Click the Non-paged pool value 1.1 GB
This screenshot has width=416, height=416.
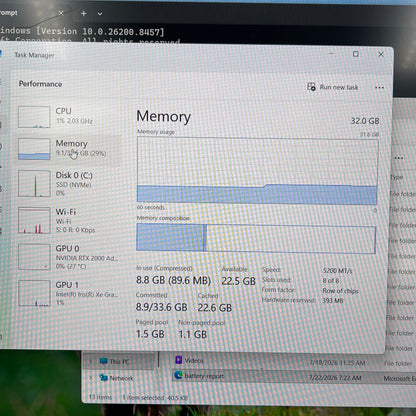(x=193, y=334)
